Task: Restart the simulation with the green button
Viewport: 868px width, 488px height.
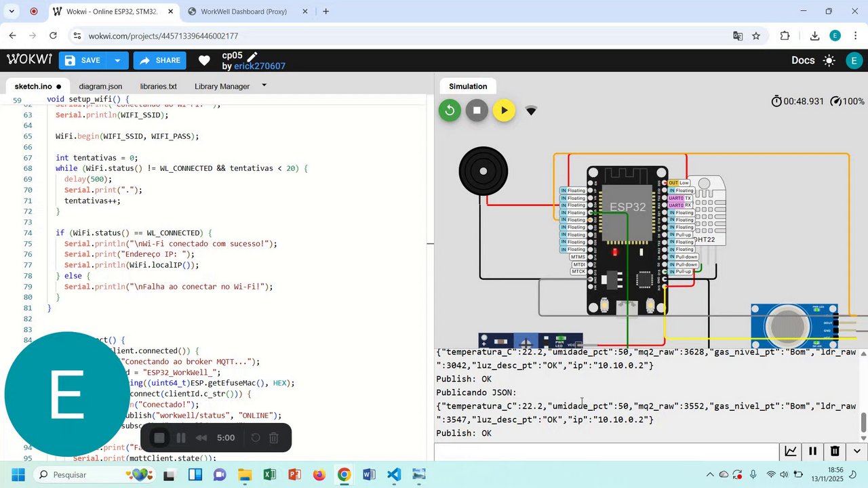Action: pos(450,110)
